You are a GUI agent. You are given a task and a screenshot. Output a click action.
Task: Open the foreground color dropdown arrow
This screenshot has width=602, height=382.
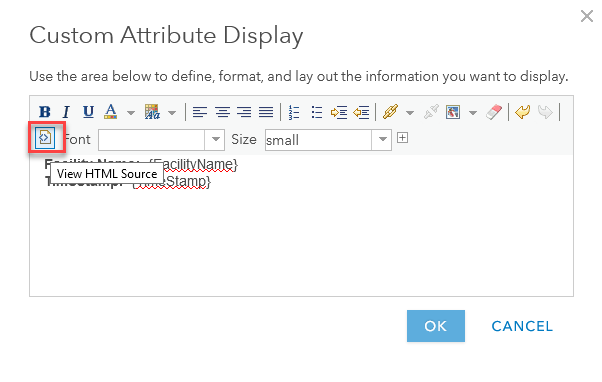pyautogui.click(x=131, y=113)
